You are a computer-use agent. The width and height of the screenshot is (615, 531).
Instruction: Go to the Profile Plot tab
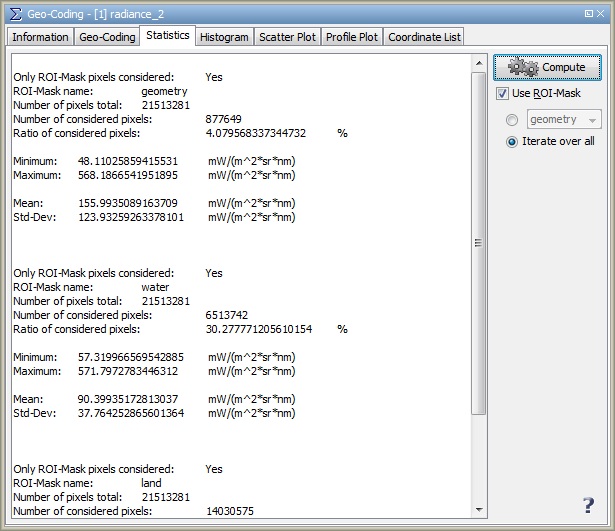pyautogui.click(x=352, y=37)
